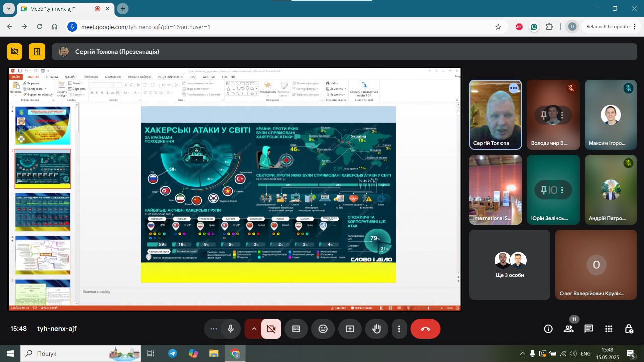The image size is (644, 362).
Task: Open Telegram from the Windows taskbar
Action: [x=173, y=353]
